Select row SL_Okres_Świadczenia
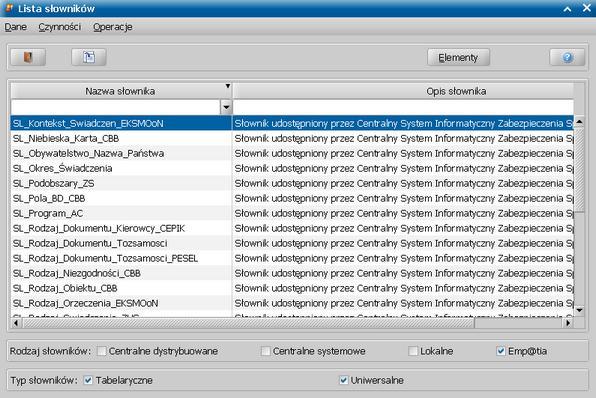 click(292, 168)
